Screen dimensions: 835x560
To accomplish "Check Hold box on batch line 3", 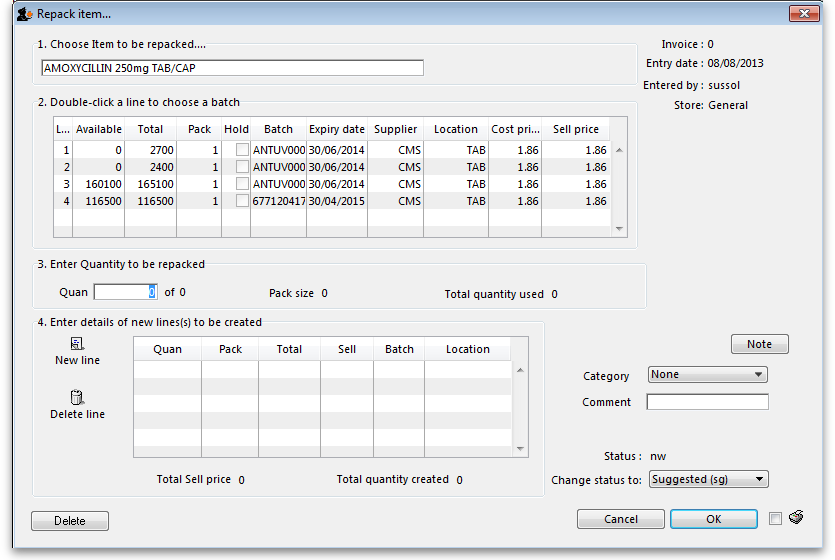I will (x=242, y=184).
